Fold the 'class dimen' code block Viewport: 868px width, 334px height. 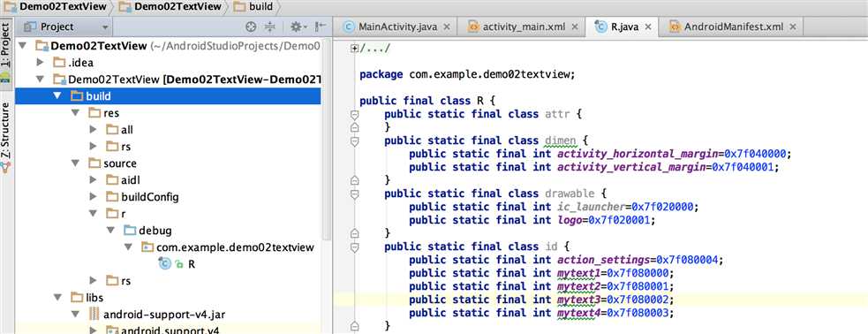point(355,141)
